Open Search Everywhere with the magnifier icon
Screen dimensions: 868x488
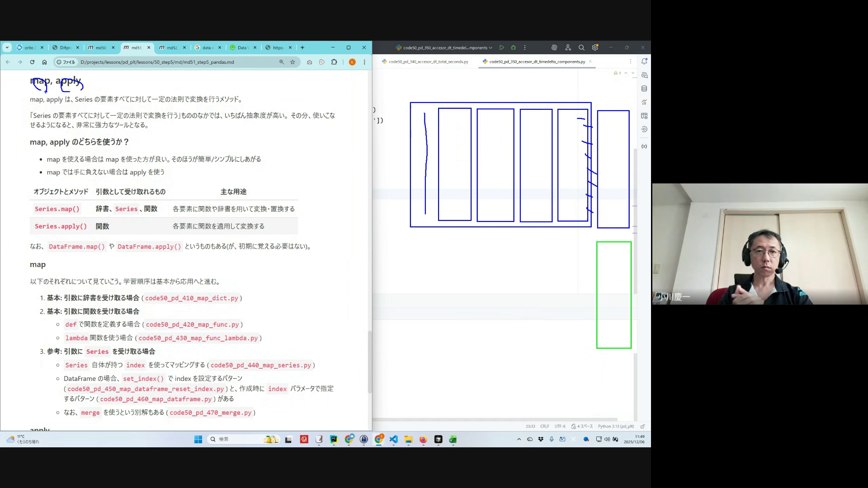click(581, 47)
